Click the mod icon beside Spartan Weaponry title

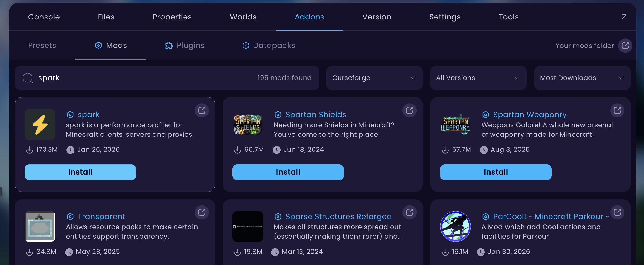486,115
